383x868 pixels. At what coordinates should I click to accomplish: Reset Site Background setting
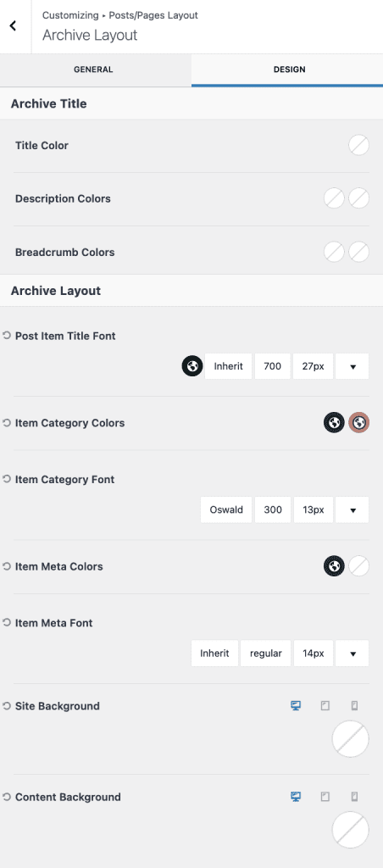[x=7, y=706]
